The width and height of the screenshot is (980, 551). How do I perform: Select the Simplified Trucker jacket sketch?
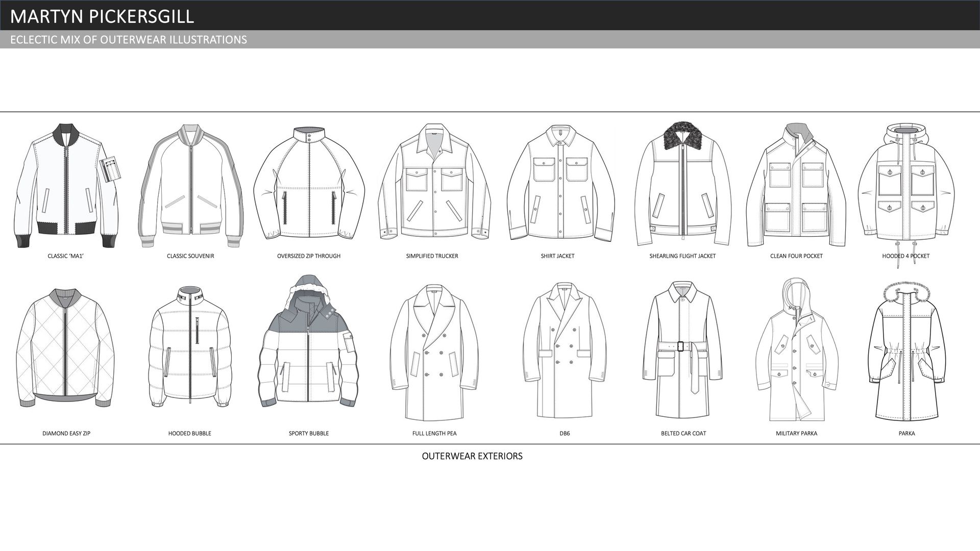[x=434, y=183]
